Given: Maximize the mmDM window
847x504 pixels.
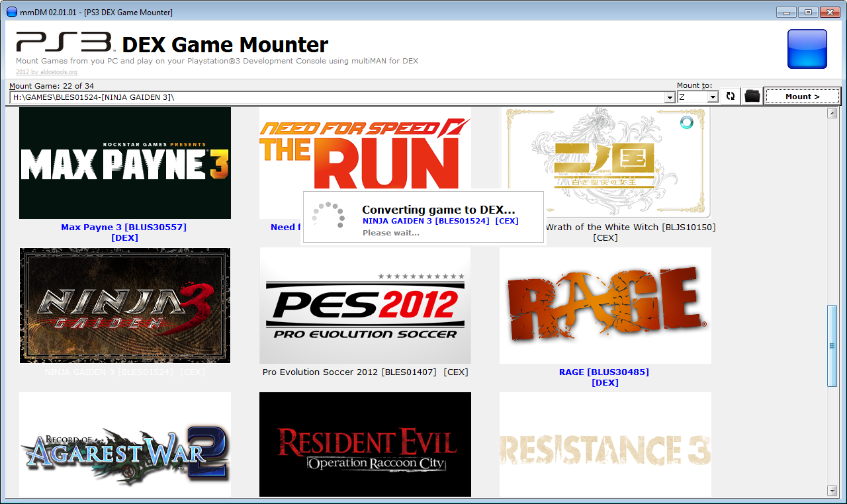Looking at the screenshot, I should pyautogui.click(x=807, y=12).
